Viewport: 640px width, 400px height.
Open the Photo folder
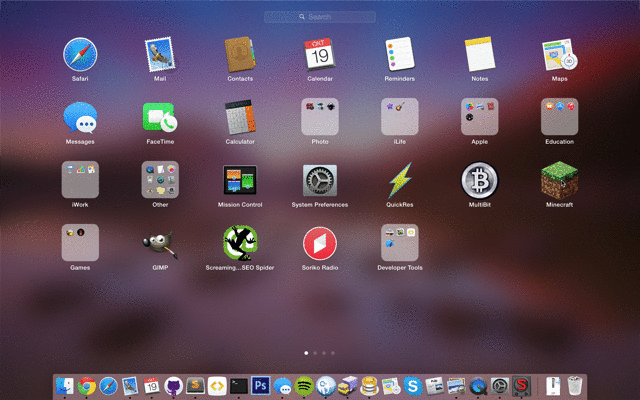[320, 117]
